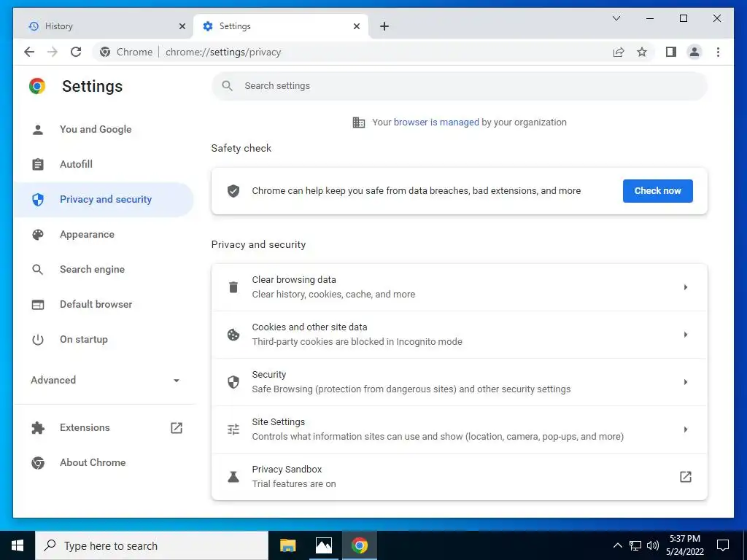Viewport: 747px width, 560px height.
Task: Click the trash icon for Clear browsing data
Action: click(233, 287)
